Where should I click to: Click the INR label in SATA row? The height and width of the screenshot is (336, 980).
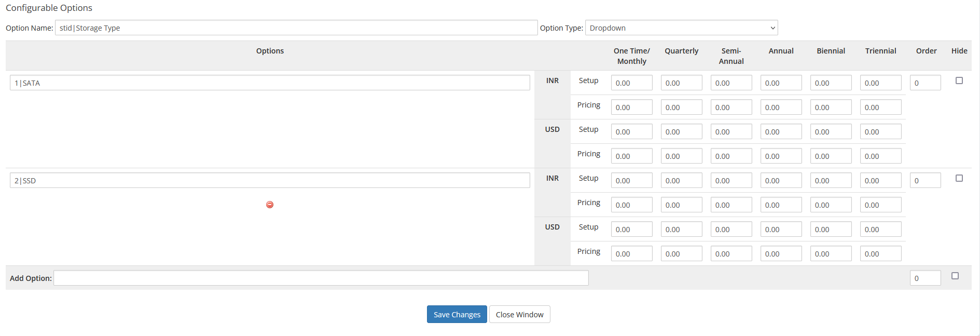point(552,80)
